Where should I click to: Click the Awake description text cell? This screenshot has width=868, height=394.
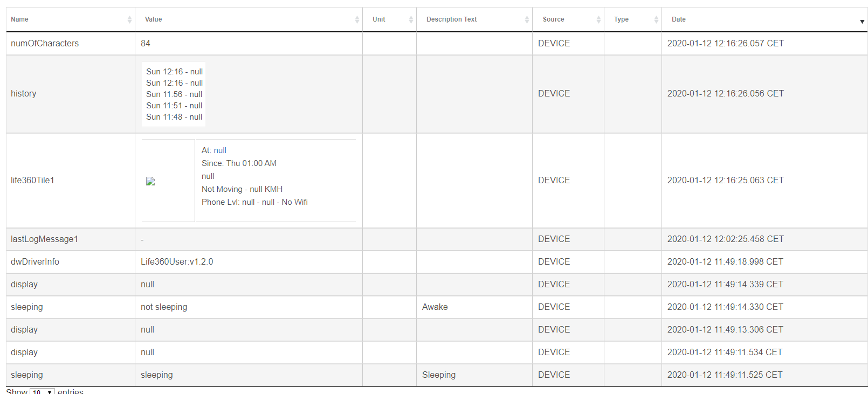[474, 307]
